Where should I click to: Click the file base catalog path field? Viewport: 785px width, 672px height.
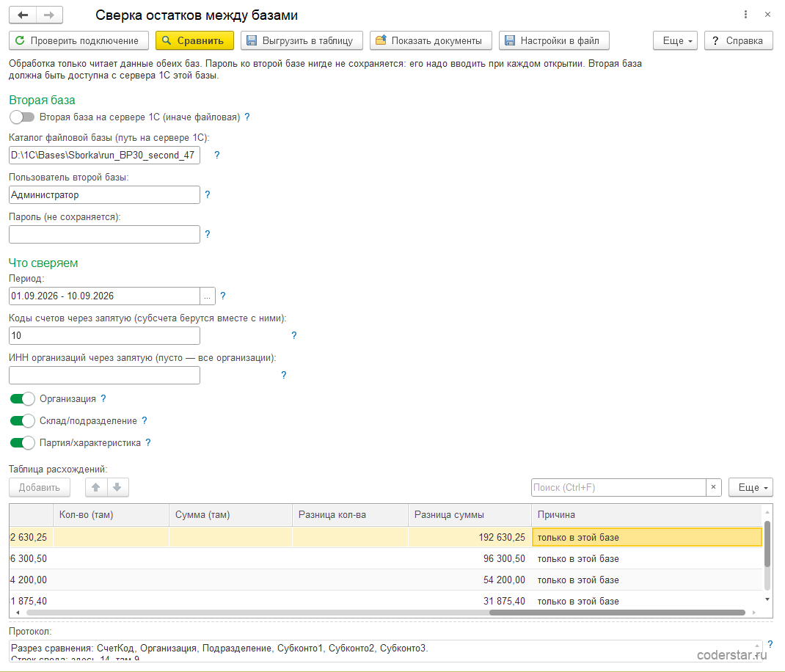click(x=105, y=156)
